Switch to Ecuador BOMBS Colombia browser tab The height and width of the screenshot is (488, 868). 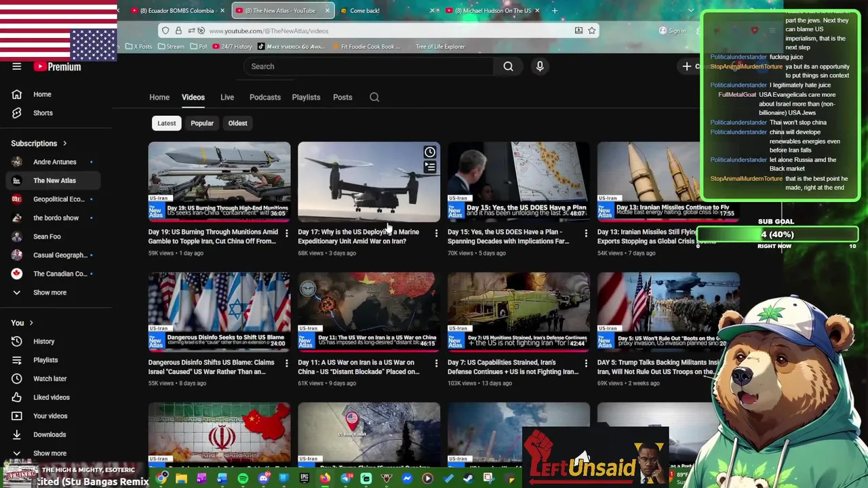click(178, 10)
